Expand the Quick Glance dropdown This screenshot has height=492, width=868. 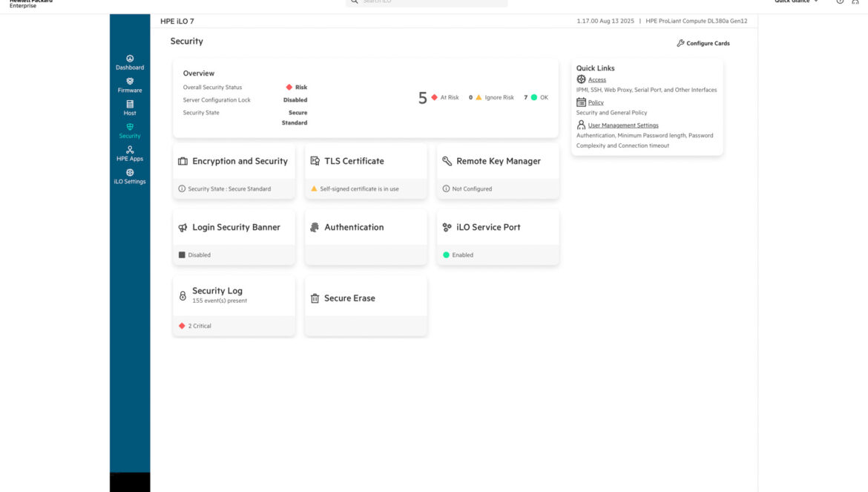(x=798, y=1)
